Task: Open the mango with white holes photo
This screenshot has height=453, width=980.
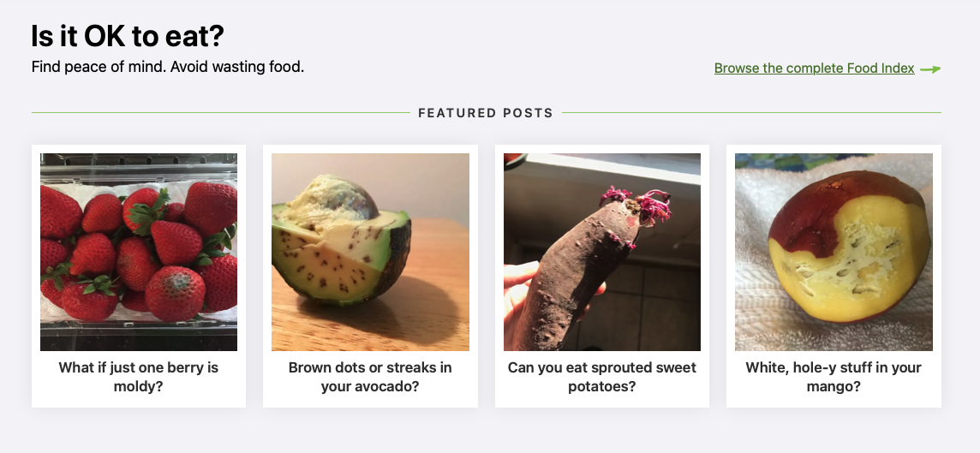Action: pyautogui.click(x=834, y=252)
